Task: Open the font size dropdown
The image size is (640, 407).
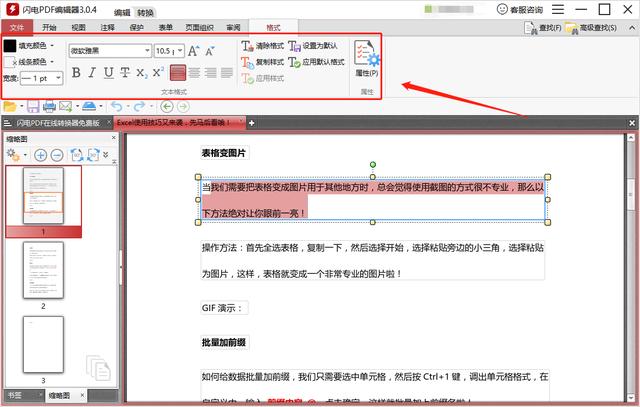Action: [168, 50]
